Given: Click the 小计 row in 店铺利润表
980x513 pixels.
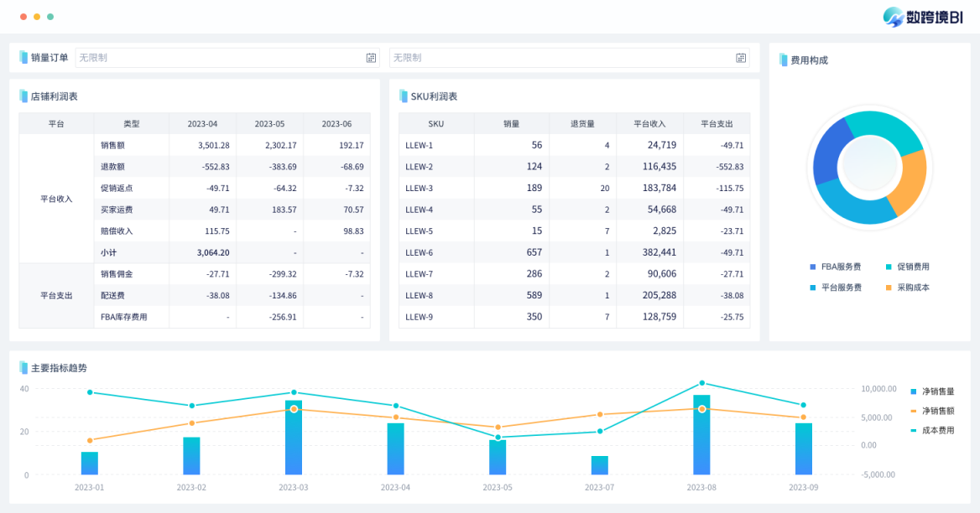Looking at the screenshot, I should coord(108,252).
